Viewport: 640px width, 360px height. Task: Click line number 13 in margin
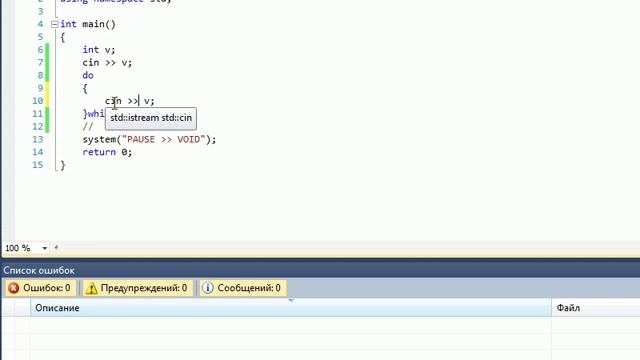(x=38, y=139)
